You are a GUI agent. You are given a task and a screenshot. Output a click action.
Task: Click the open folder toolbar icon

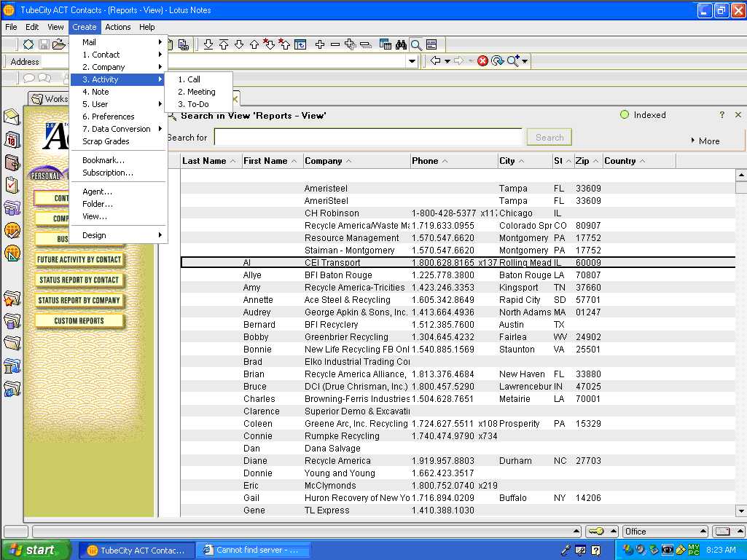coord(58,44)
